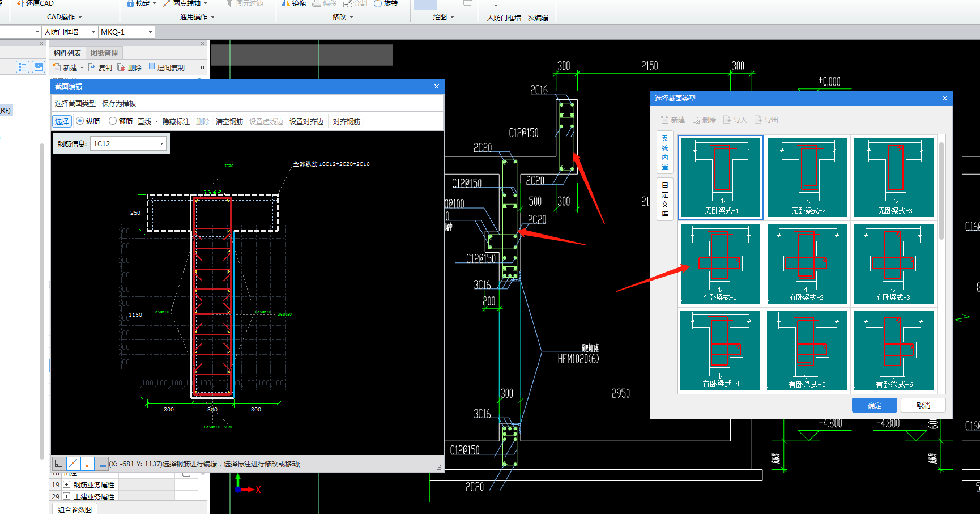Click the 对齐钢筋 button

pos(347,122)
